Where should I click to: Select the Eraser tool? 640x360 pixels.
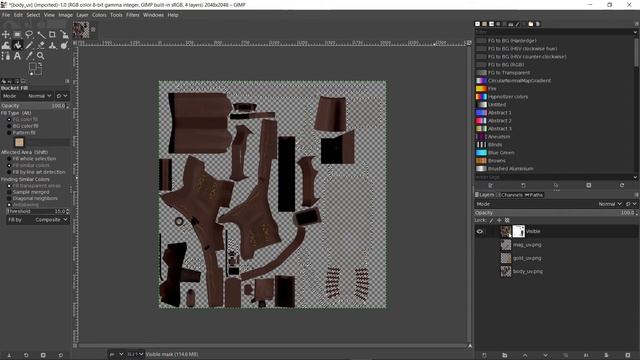coord(41,45)
